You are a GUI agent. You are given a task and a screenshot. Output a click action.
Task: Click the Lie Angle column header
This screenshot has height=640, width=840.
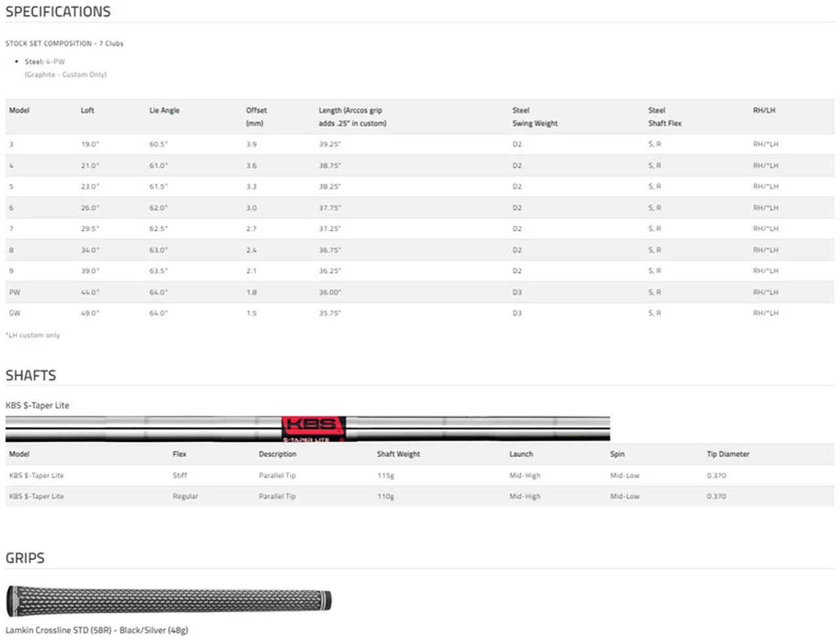[x=164, y=110]
